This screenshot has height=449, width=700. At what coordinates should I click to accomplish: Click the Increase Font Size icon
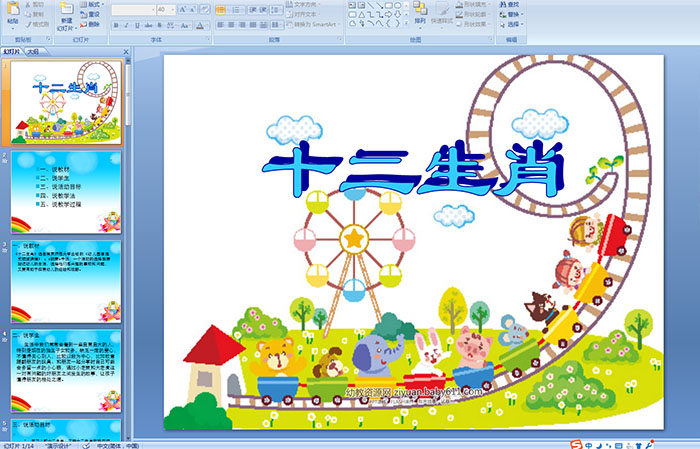point(183,10)
